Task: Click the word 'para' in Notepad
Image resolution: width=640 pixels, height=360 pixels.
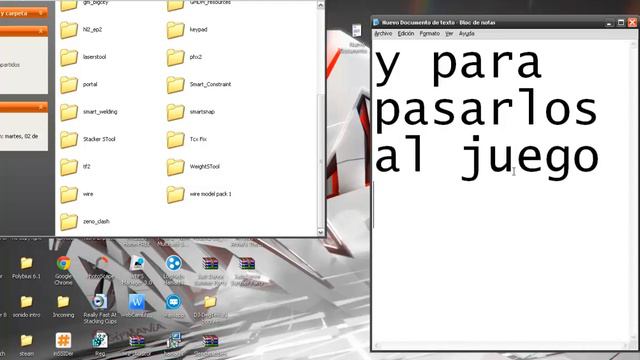Action: (487, 65)
